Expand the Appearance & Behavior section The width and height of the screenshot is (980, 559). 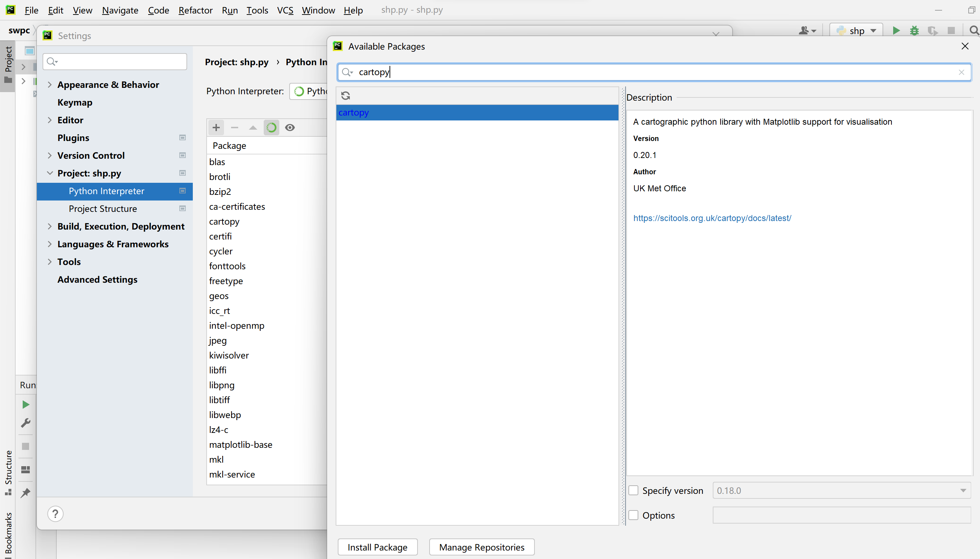click(50, 85)
